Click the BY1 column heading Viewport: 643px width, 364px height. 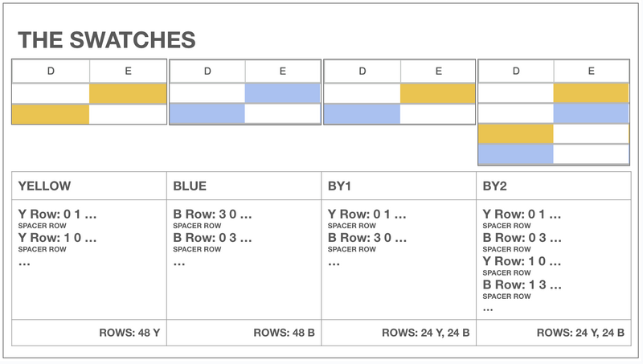click(x=339, y=186)
